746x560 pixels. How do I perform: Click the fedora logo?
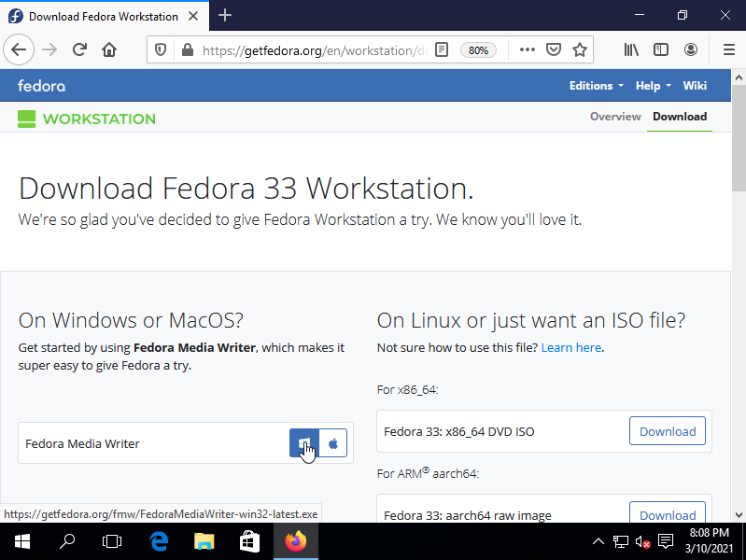[x=41, y=86]
